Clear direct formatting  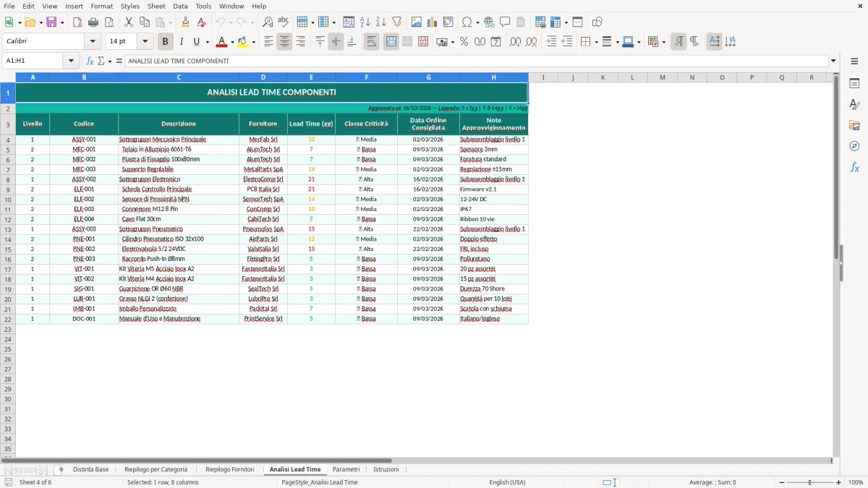click(201, 22)
